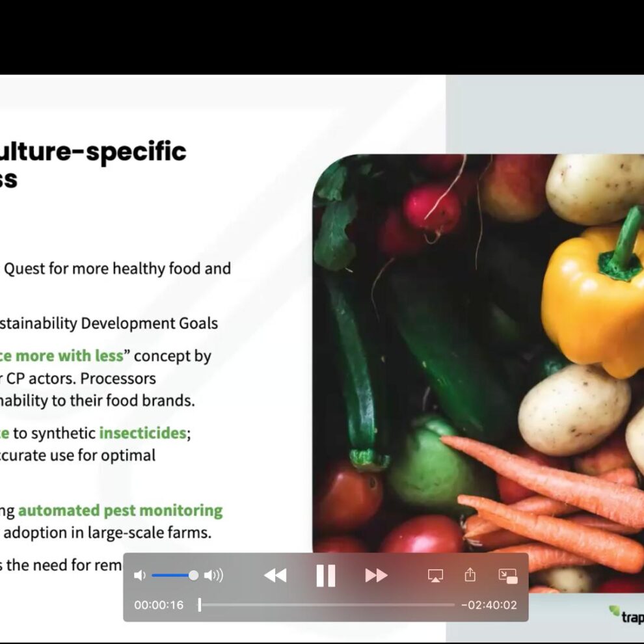This screenshot has width=644, height=644.
Task: Pause the playing video
Action: click(325, 575)
